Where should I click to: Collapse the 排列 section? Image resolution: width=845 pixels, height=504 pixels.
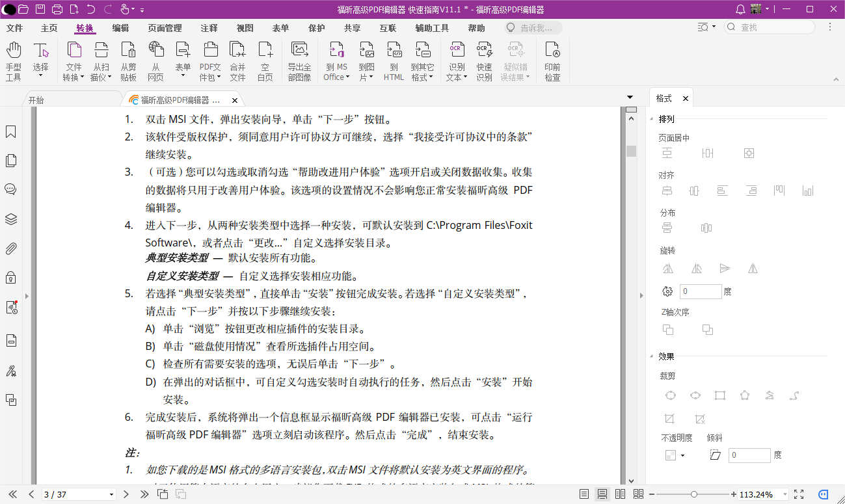652,119
